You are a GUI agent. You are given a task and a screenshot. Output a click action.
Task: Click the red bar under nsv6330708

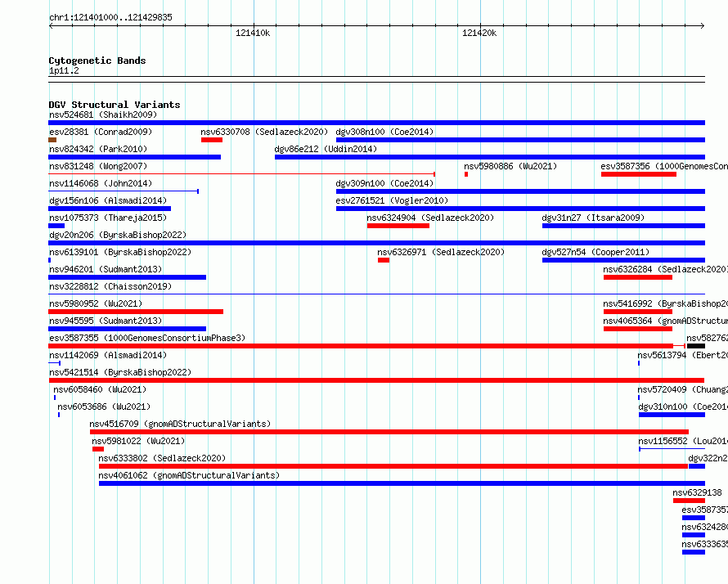[212, 140]
